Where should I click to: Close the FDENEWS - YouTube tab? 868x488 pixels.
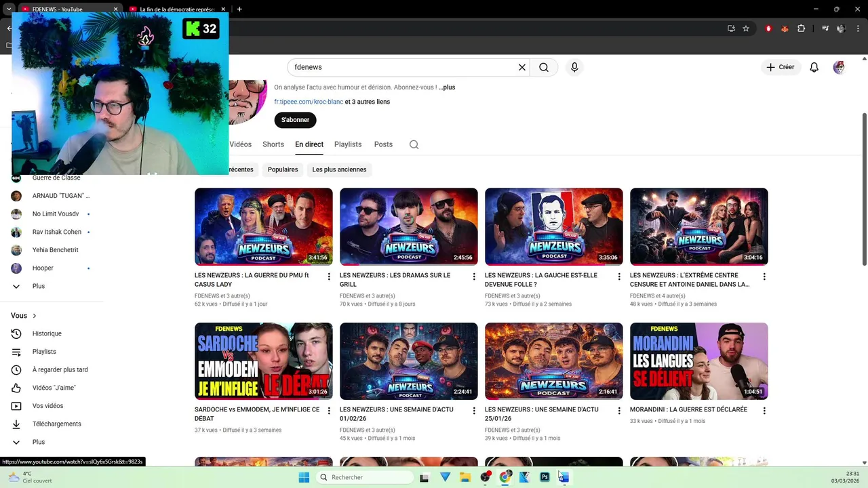pos(115,9)
